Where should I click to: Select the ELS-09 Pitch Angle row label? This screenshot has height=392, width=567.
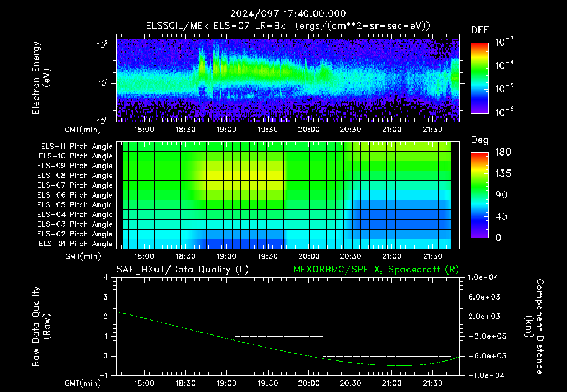(75, 166)
